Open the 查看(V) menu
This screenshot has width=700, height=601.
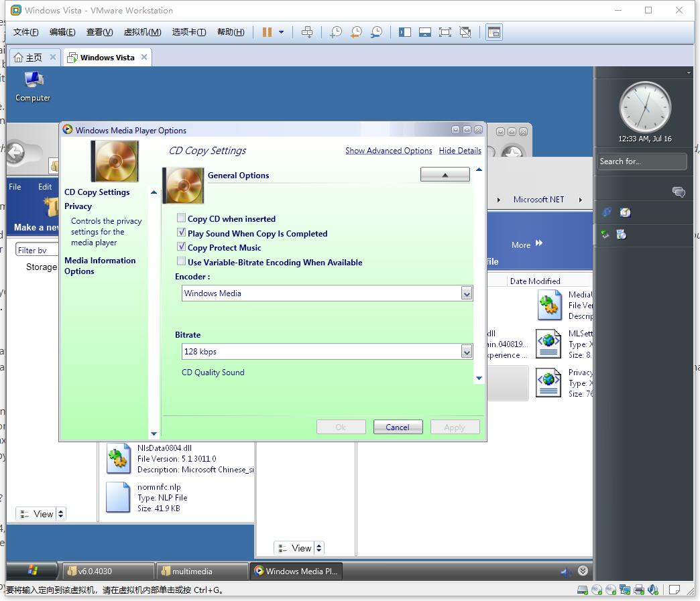pyautogui.click(x=99, y=32)
